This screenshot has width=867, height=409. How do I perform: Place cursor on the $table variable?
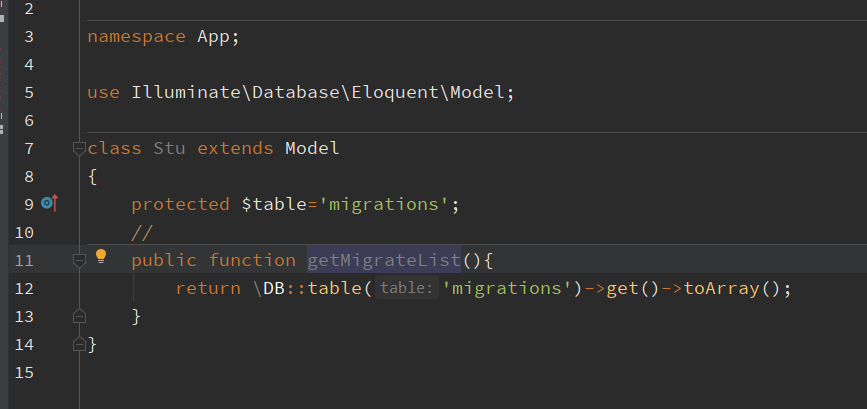273,205
